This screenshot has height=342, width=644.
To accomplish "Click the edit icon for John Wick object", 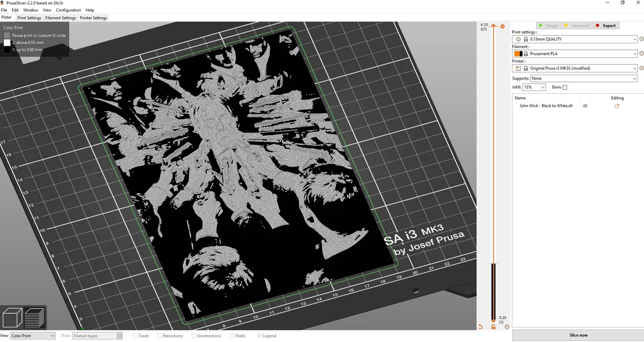I will pos(617,106).
